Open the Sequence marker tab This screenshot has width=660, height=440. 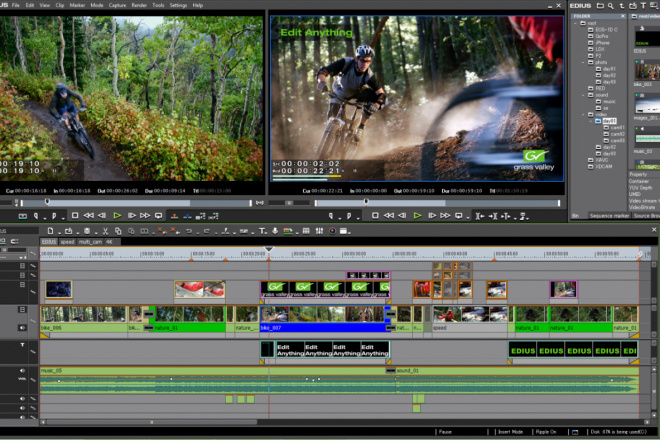pyautogui.click(x=609, y=216)
